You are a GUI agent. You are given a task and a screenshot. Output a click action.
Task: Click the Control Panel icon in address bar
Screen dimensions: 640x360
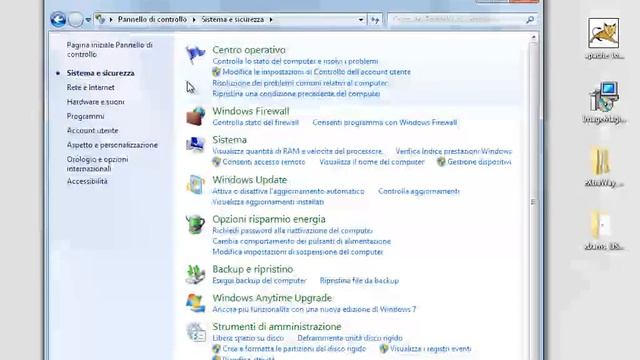click(100, 19)
